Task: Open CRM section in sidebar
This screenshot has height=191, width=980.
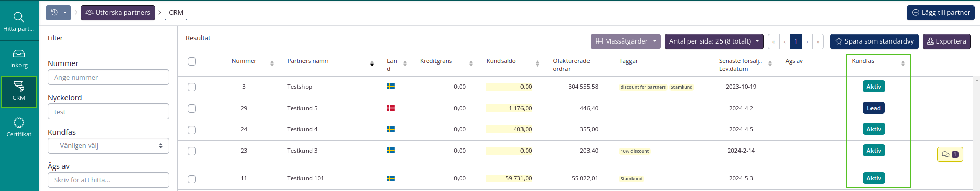Action: click(19, 92)
